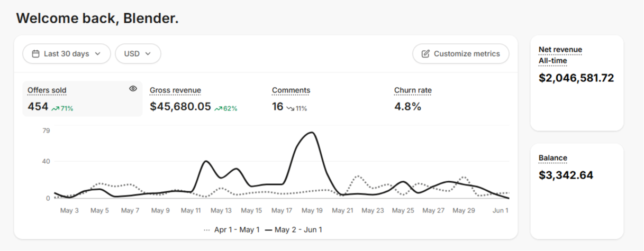Image resolution: width=644 pixels, height=251 pixels.
Task: Click the All-time label under Net revenue
Action: click(553, 61)
